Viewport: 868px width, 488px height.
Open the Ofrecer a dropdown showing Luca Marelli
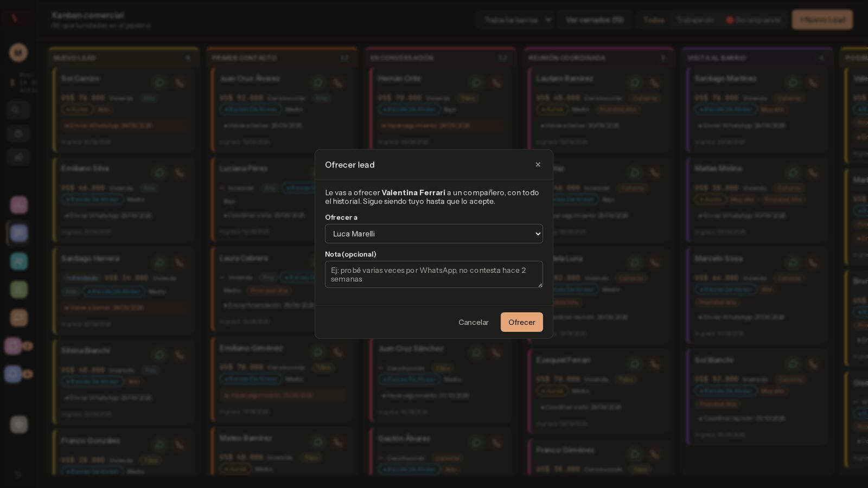point(433,234)
